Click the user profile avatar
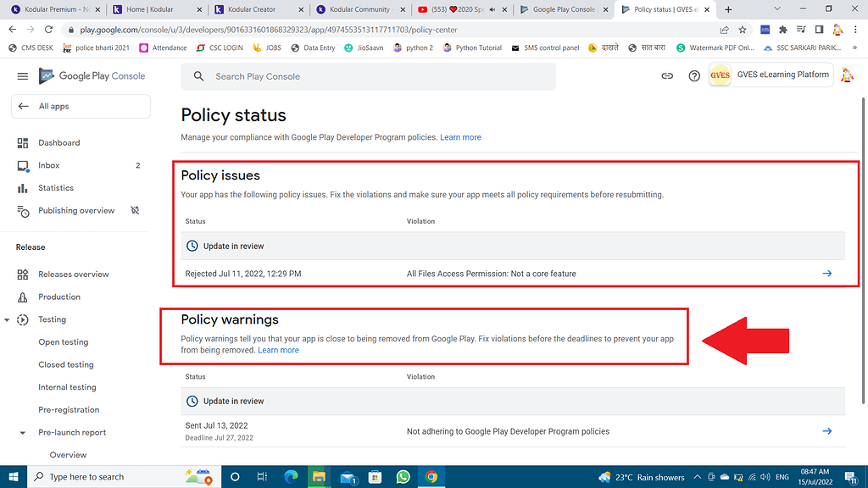This screenshot has height=488, width=868. tap(847, 75)
